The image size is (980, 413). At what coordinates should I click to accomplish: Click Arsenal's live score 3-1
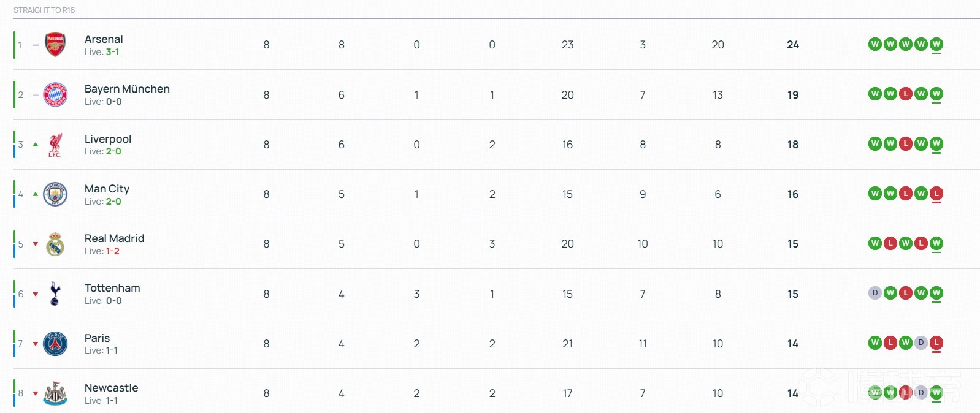[113, 52]
